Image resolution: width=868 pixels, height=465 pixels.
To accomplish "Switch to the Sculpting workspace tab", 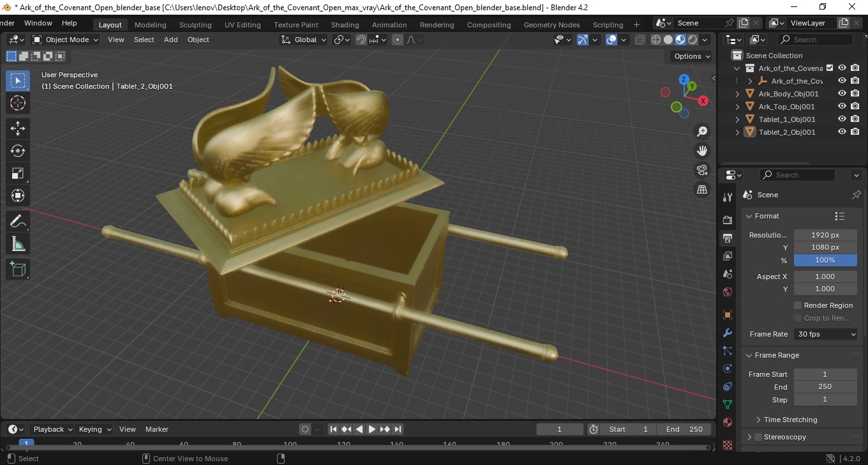I will point(195,25).
